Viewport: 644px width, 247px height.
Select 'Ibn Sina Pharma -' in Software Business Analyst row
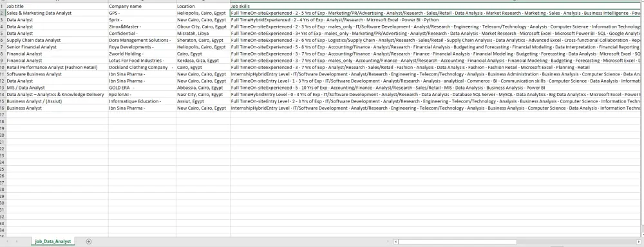pyautogui.click(x=142, y=74)
